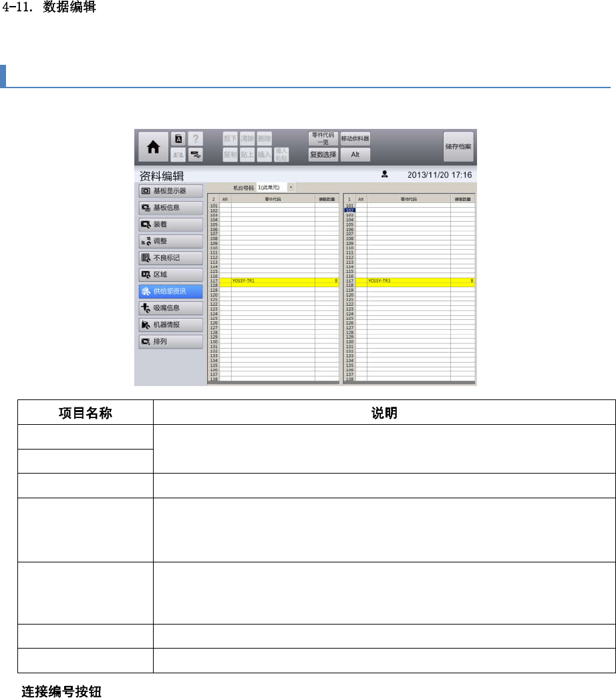616x698 pixels.
Task: Click the Alt column header in left table
Action: point(225,199)
